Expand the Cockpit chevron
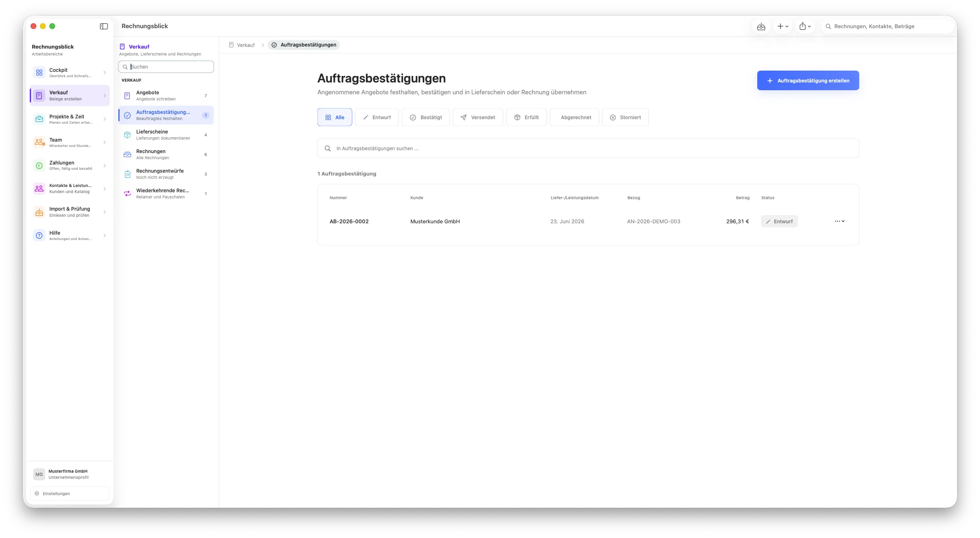This screenshot has width=980, height=538. coord(105,73)
